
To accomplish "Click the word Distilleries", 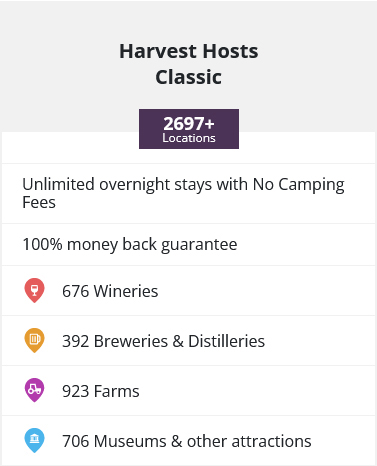I will click(227, 341).
